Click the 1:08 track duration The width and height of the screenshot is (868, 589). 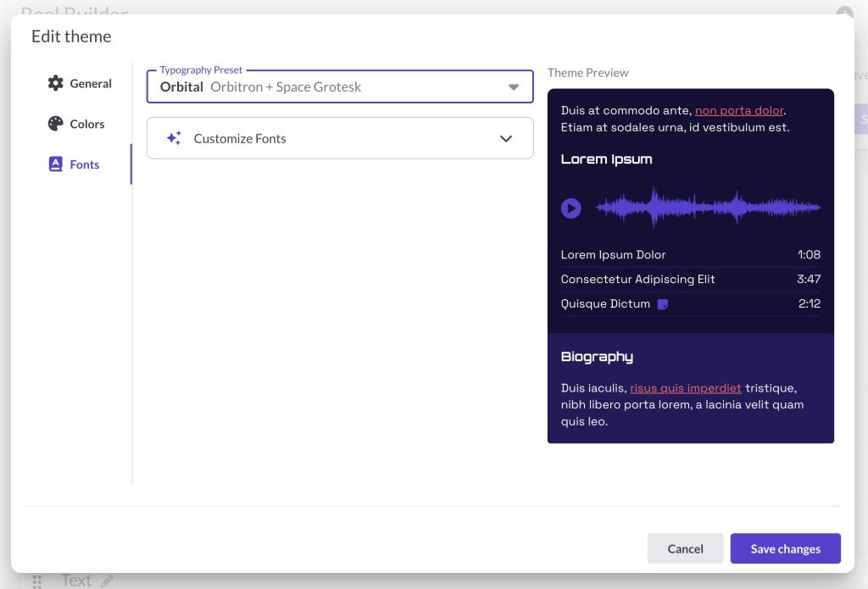[809, 254]
